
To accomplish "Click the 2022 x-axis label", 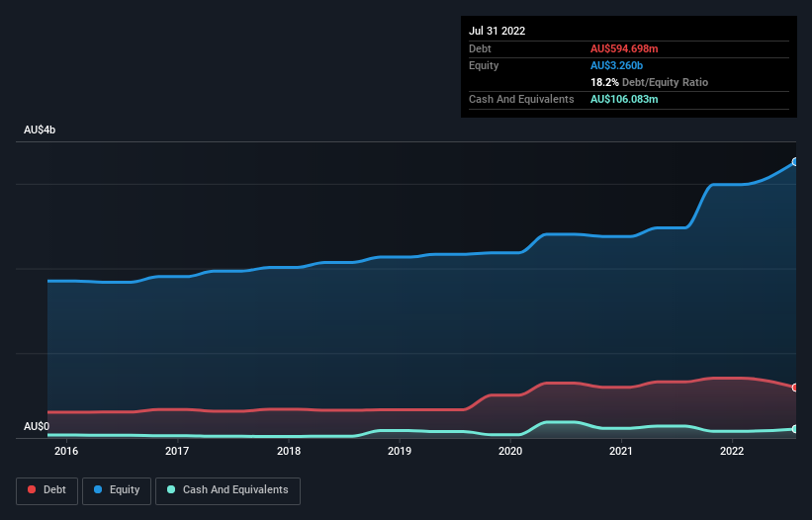I will [x=732, y=451].
